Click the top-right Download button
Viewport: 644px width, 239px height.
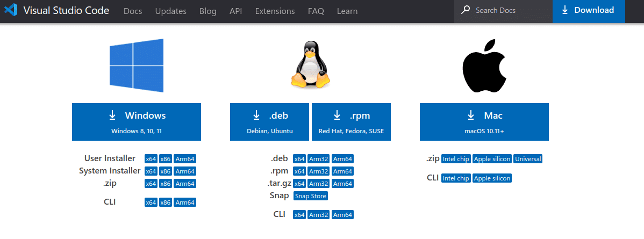[x=589, y=11]
